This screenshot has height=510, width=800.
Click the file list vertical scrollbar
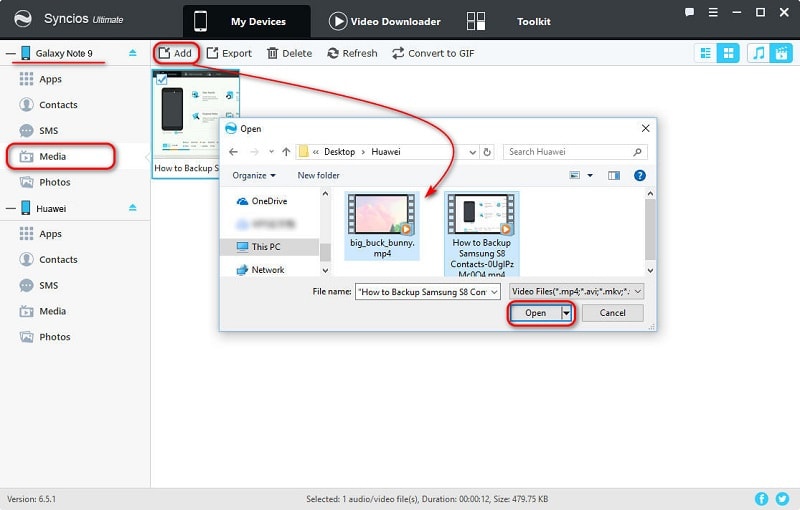pyautogui.click(x=650, y=232)
